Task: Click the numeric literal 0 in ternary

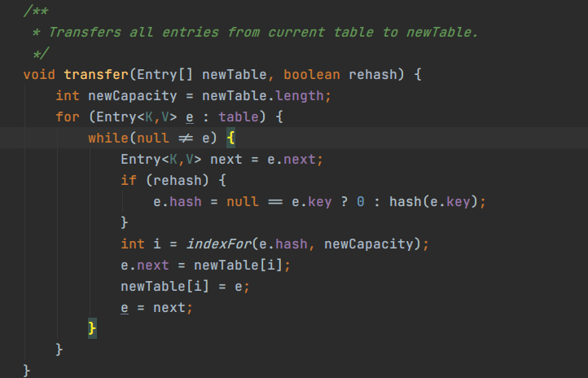Action: [x=360, y=201]
